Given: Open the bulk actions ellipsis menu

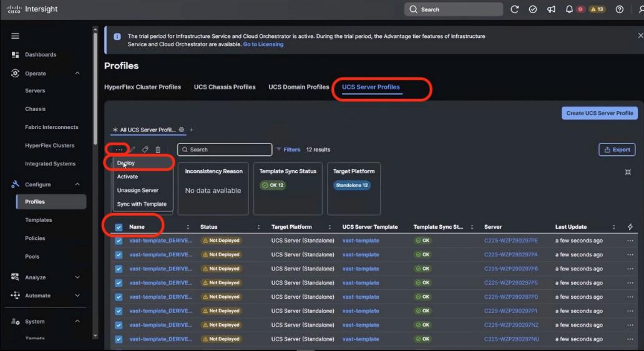Looking at the screenshot, I should [x=119, y=150].
